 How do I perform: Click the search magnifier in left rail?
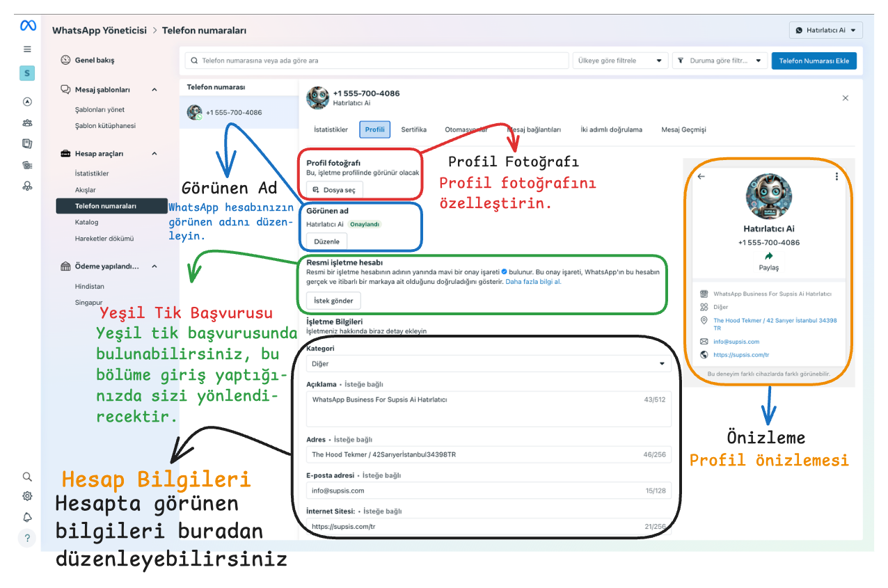pos(27,477)
